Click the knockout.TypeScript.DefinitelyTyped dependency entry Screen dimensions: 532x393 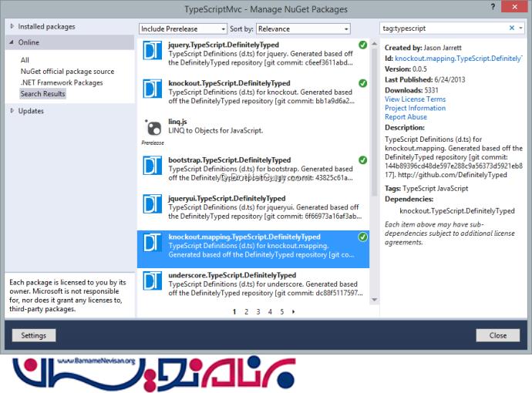(457, 210)
